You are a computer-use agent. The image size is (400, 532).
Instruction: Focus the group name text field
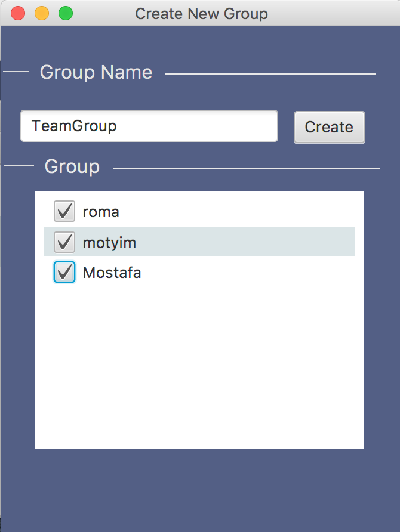coord(149,126)
